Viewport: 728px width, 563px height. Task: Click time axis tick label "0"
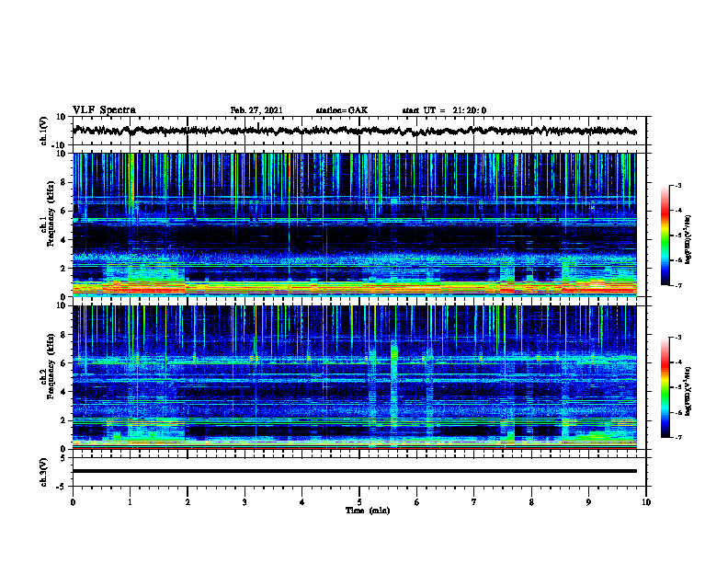coord(73,502)
